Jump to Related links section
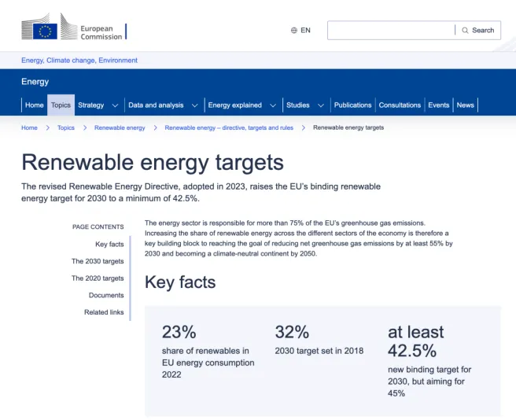This screenshot has width=516, height=420. point(104,312)
